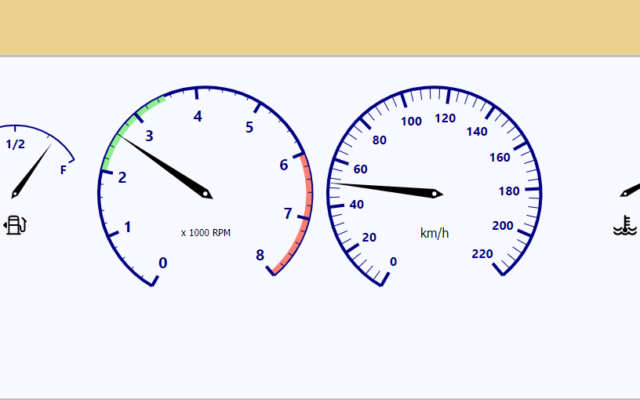The height and width of the screenshot is (400, 640).
Task: Click the F mark on fuel gauge
Action: (x=63, y=170)
